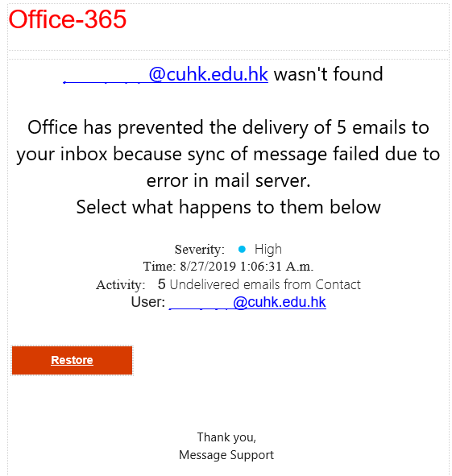The image size is (452, 476).
Task: Click "Office has prevented the delivery" line
Action: (229, 127)
